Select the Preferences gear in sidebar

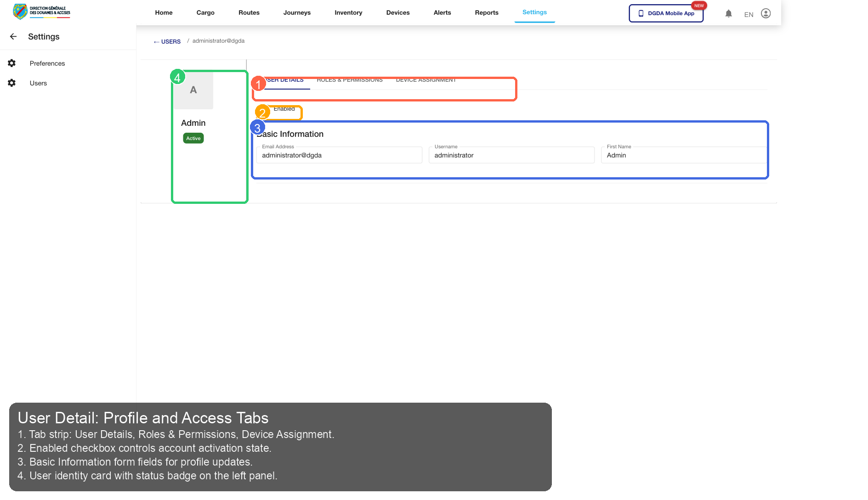[x=11, y=63]
